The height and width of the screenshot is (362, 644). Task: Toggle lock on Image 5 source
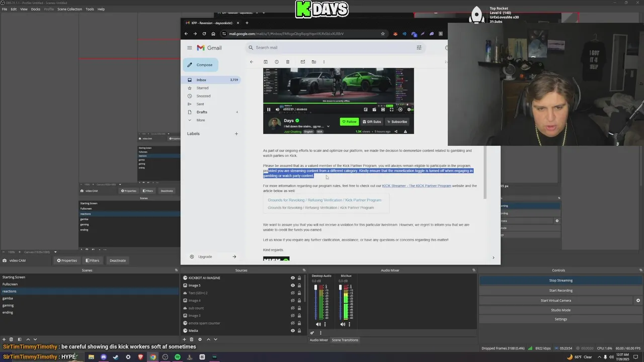coord(299,286)
